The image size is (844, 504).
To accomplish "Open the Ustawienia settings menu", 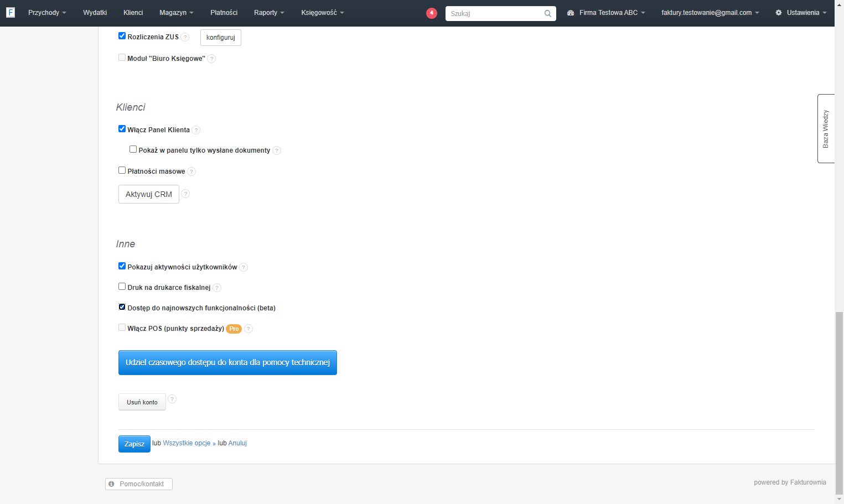I will coord(801,13).
